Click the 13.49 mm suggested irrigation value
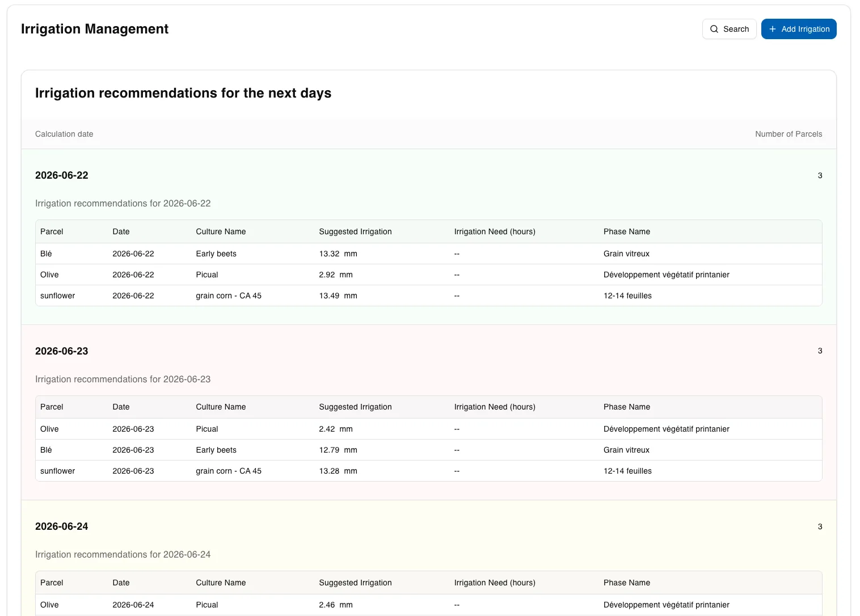860x616 pixels. [x=338, y=296]
